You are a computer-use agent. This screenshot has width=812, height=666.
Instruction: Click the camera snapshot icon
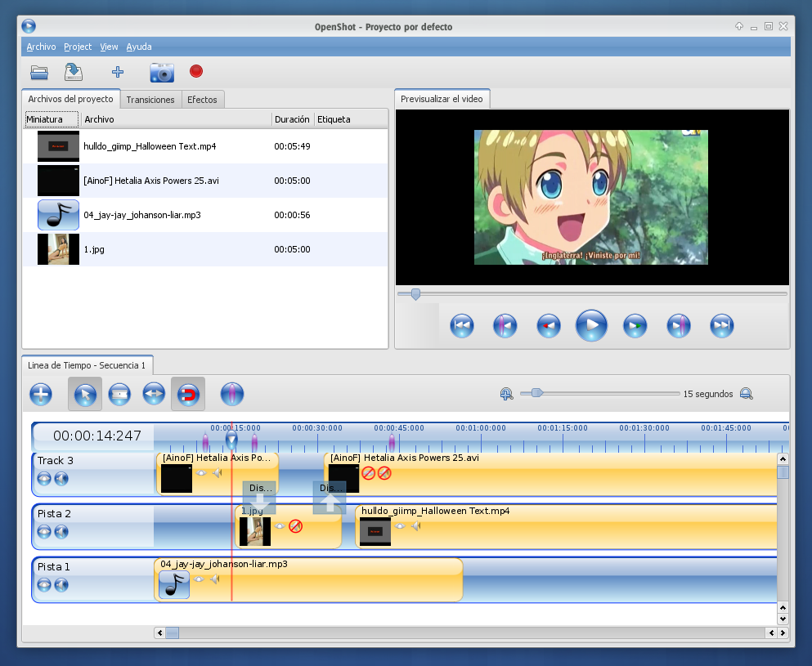tap(162, 73)
